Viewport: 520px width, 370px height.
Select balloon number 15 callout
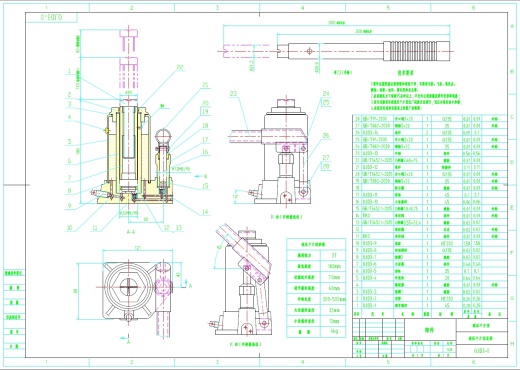pos(205,186)
